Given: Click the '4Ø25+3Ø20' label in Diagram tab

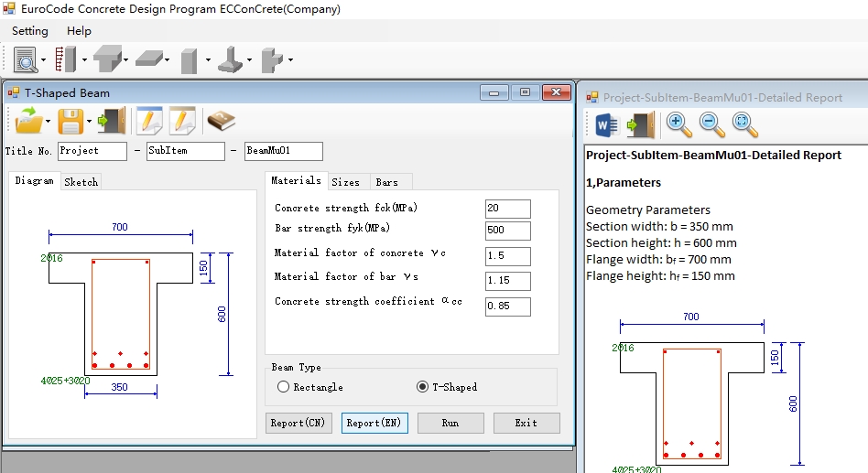Looking at the screenshot, I should pyautogui.click(x=65, y=381).
